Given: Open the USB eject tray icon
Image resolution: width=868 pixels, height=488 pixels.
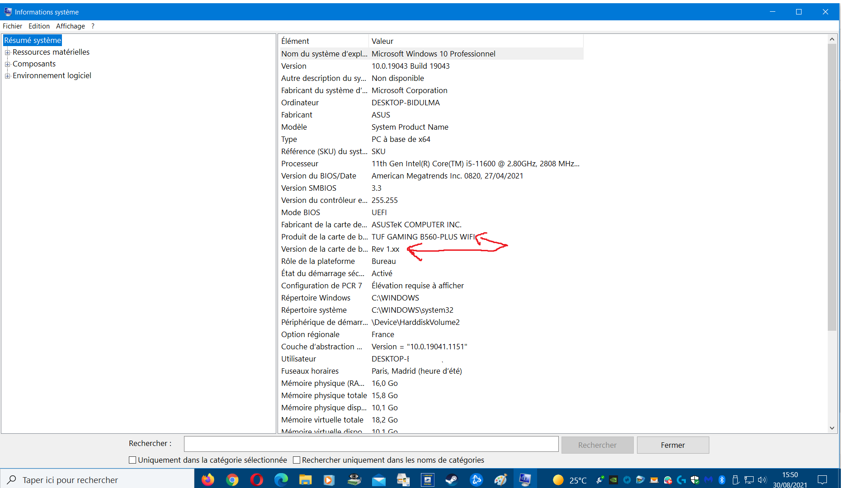Looking at the screenshot, I should coord(736,480).
